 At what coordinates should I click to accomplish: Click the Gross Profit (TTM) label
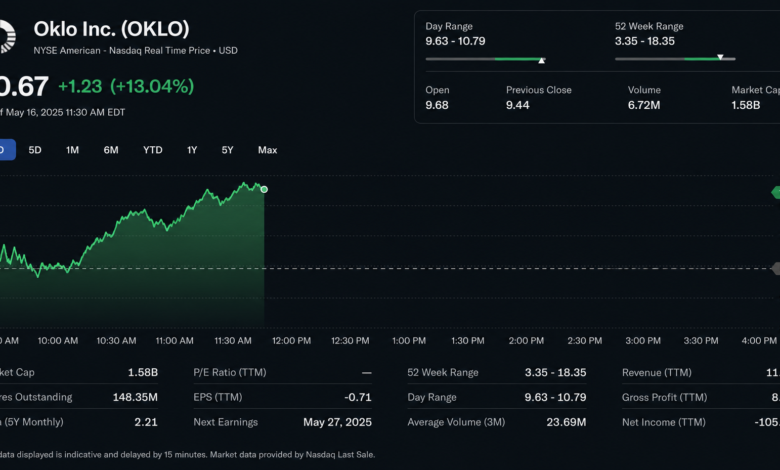pyautogui.click(x=665, y=397)
